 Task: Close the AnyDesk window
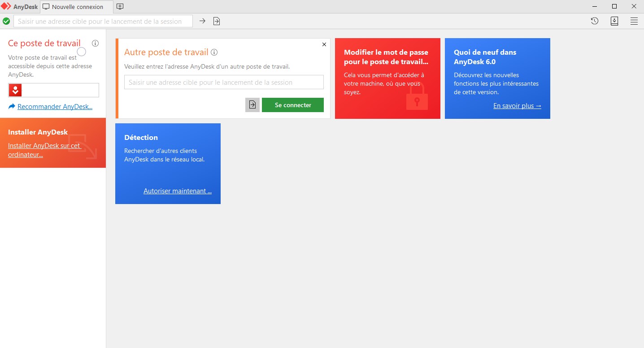(x=634, y=6)
